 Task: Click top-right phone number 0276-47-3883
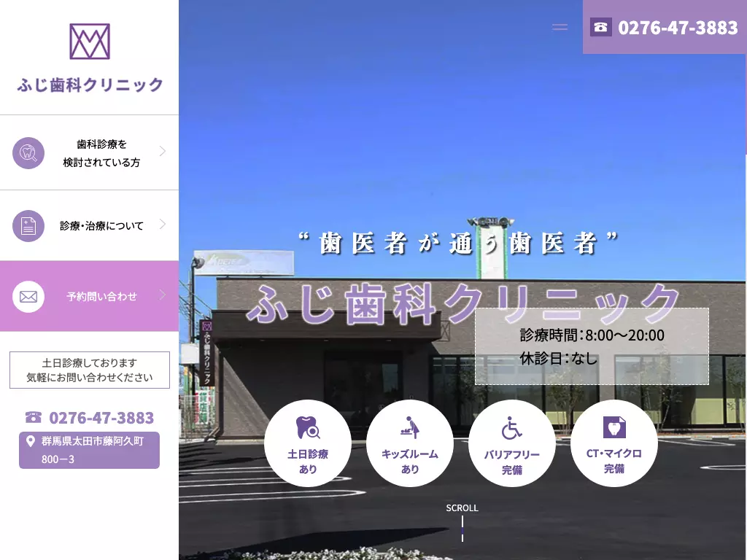click(678, 28)
